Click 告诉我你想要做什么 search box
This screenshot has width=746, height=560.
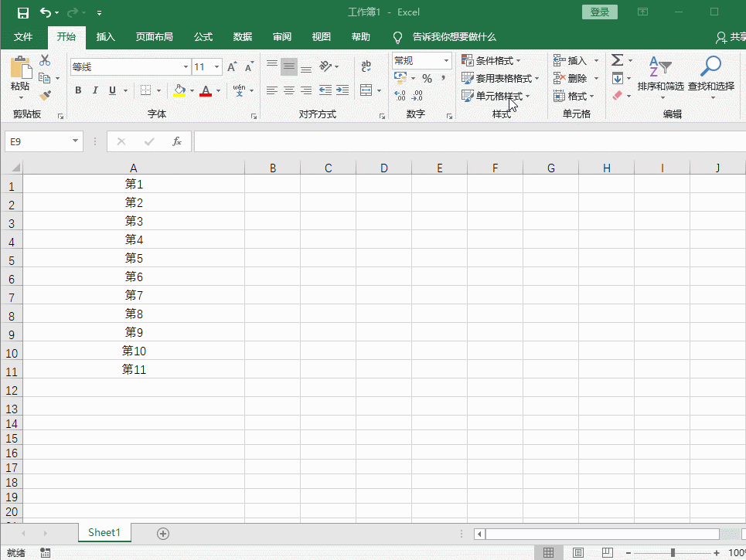[454, 37]
